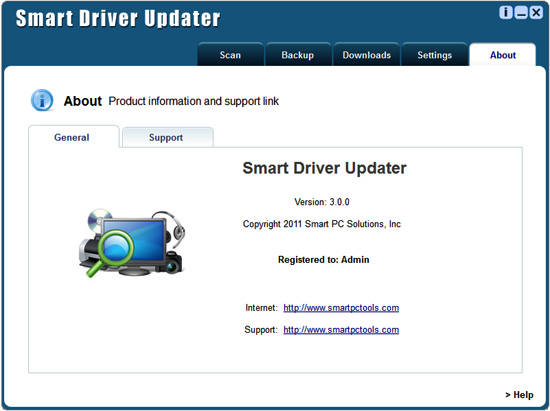Minimize the Smart Driver Updater window
Viewport: 550px width, 411px height.
pyautogui.click(x=521, y=13)
